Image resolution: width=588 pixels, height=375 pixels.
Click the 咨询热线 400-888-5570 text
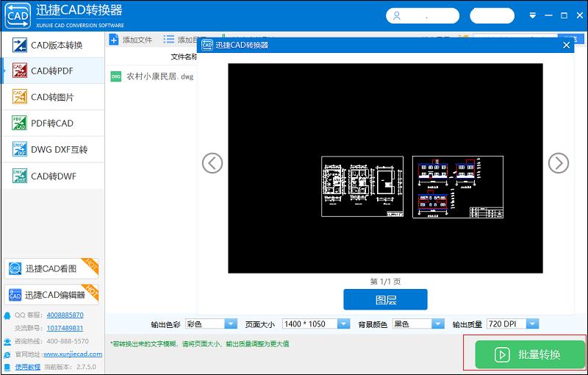pos(51,341)
